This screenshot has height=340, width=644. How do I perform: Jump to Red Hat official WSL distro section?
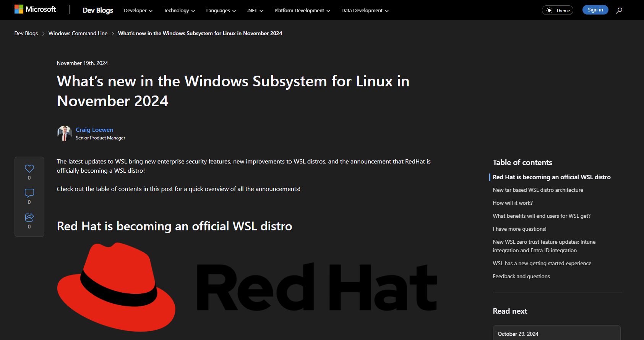(552, 177)
